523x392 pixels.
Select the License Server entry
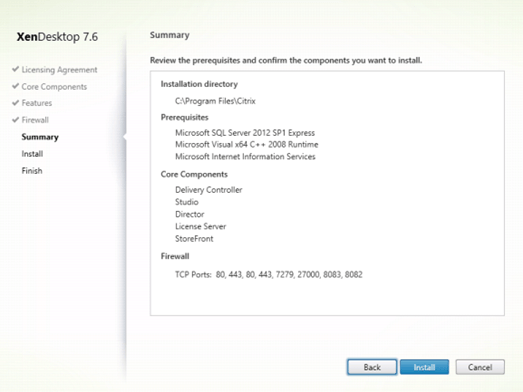pos(200,226)
